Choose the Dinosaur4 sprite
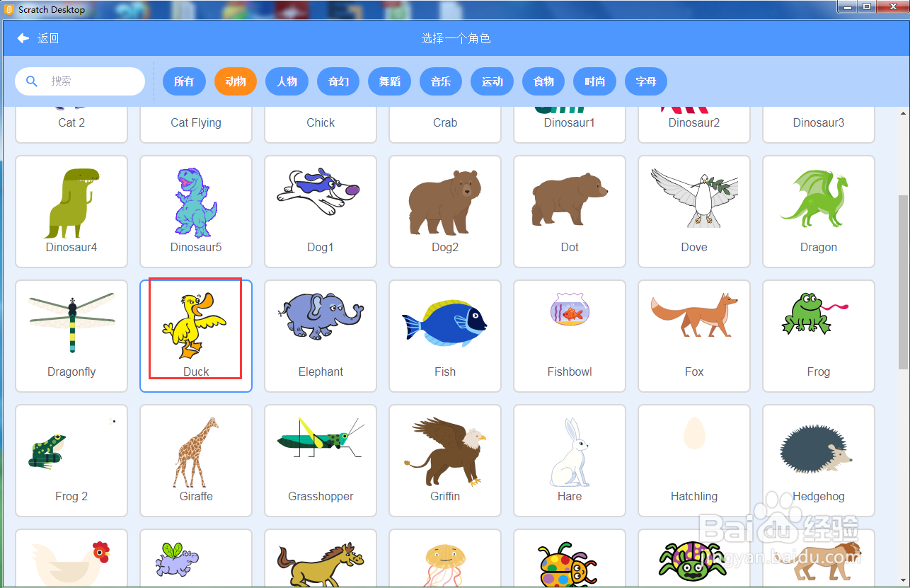This screenshot has width=910, height=588. 71,212
